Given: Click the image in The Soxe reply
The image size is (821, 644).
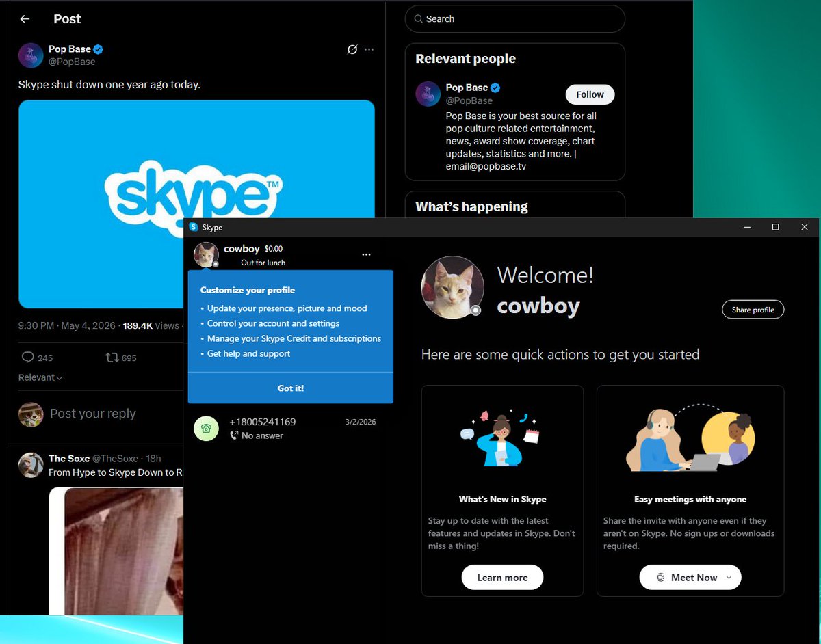Looking at the screenshot, I should click(116, 550).
